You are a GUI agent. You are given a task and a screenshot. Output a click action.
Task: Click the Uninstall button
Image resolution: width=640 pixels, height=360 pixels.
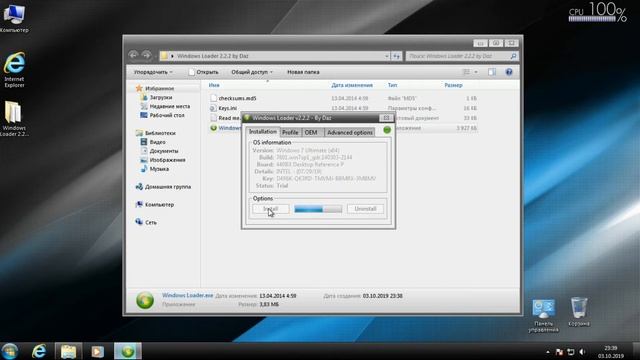365,209
